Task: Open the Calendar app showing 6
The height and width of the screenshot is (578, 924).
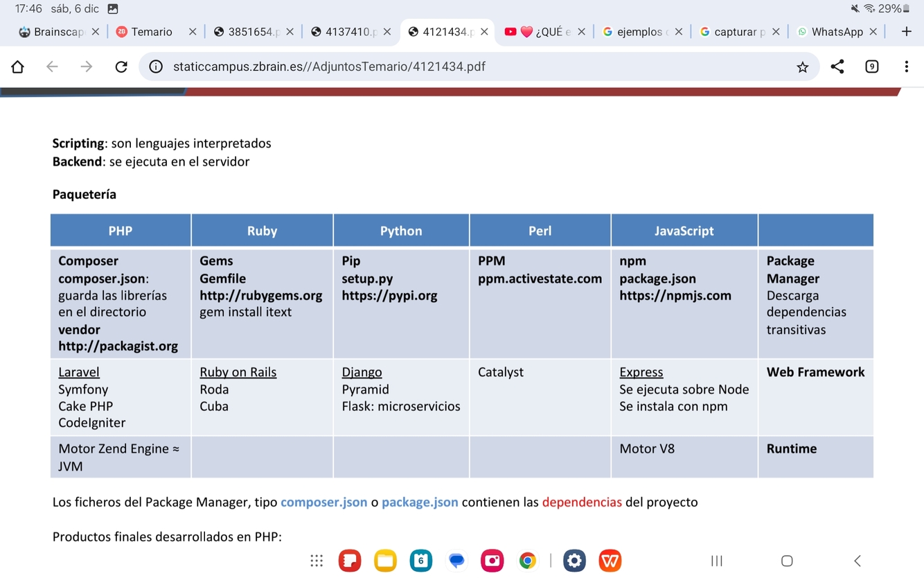Action: (x=420, y=561)
